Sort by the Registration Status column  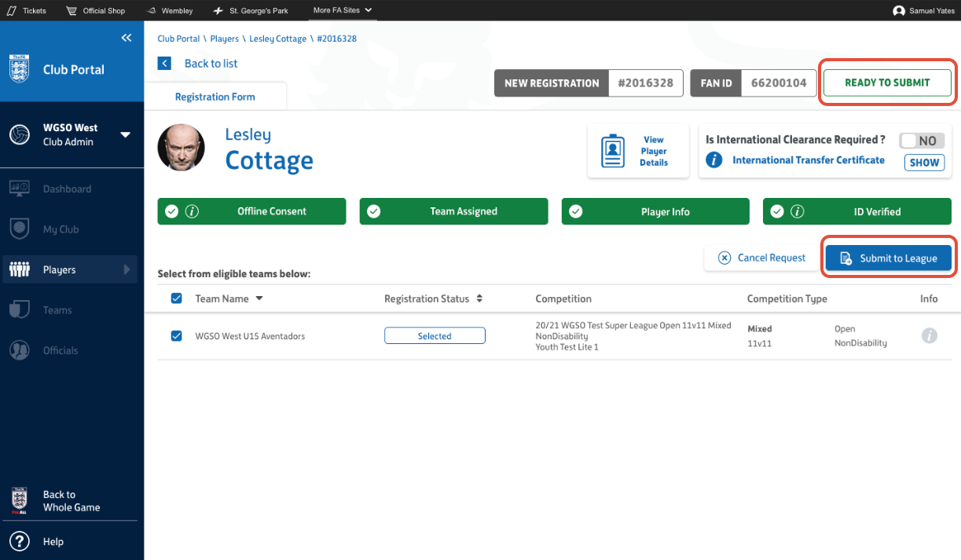tap(433, 298)
